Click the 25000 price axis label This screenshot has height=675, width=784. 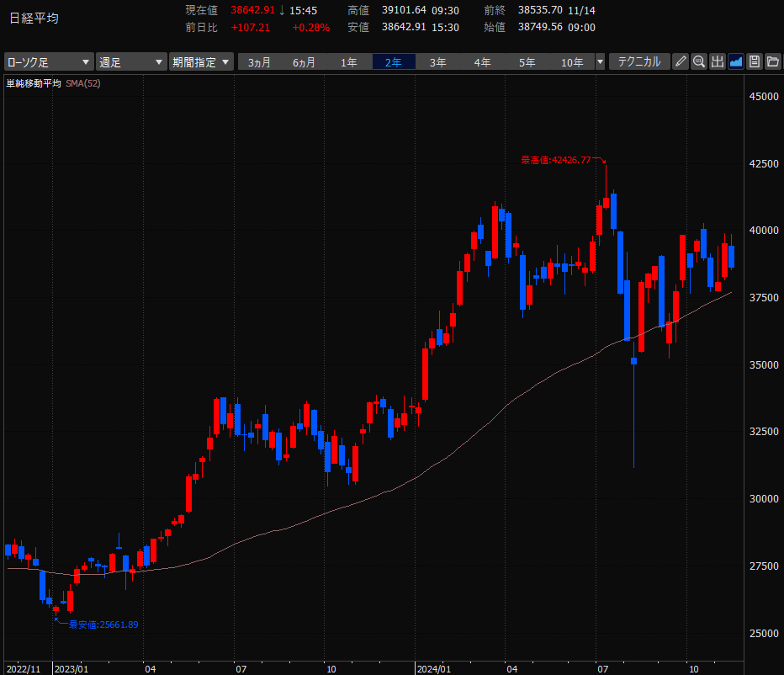[x=764, y=634]
